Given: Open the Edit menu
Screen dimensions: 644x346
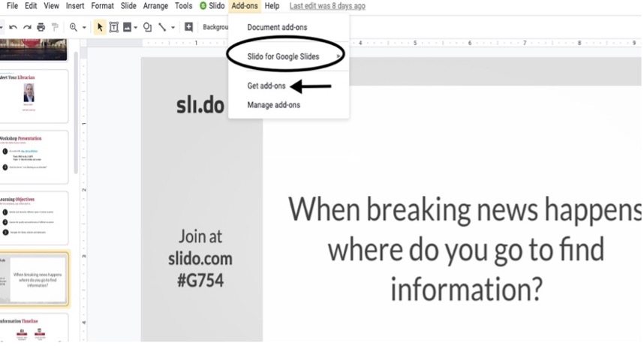Looking at the screenshot, I should point(31,6).
